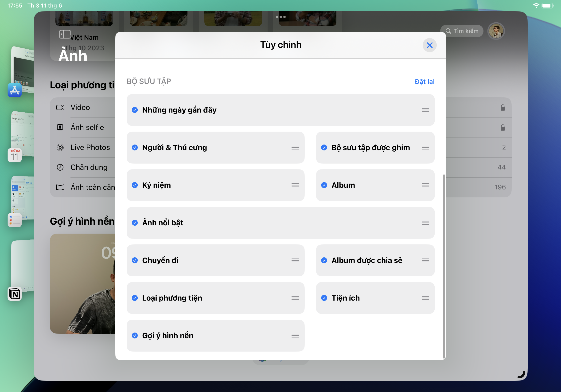Open the profile avatar in Photos
Image resolution: width=561 pixels, height=392 pixels.
[x=496, y=31]
